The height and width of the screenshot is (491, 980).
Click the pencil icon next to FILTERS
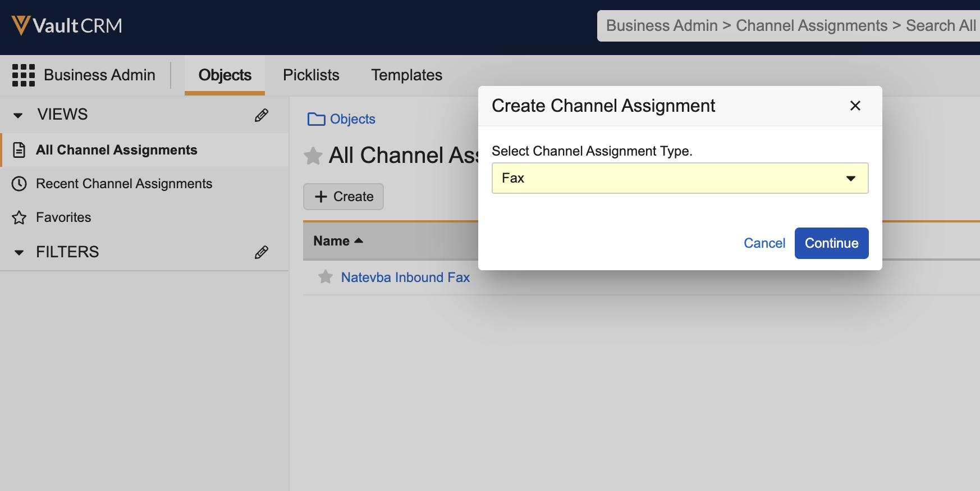click(x=261, y=252)
